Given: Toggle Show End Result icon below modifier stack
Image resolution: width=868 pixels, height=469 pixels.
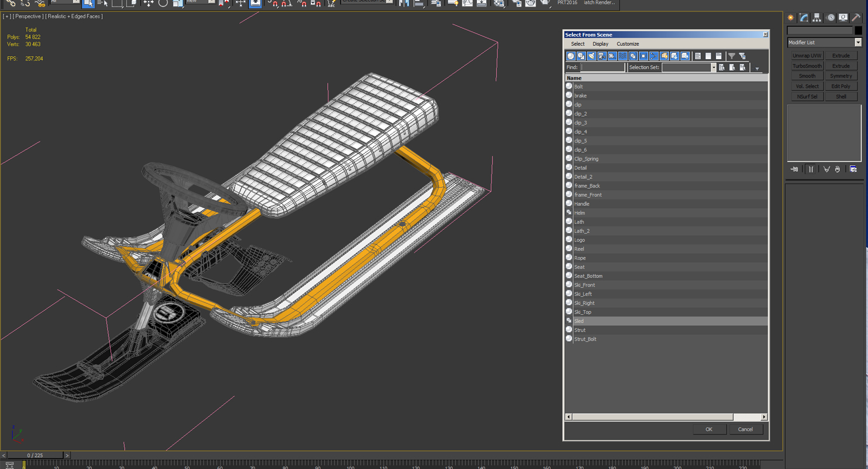Looking at the screenshot, I should click(811, 169).
